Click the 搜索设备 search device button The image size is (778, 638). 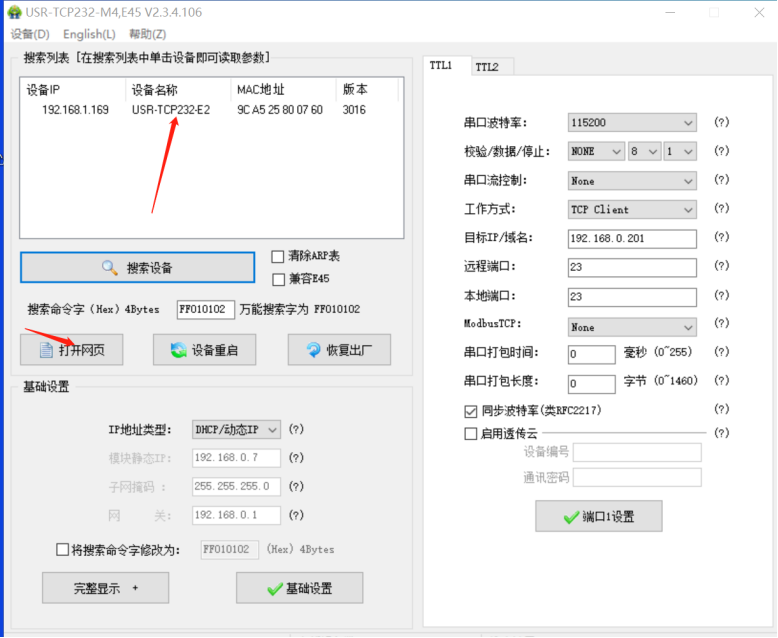tap(137, 268)
